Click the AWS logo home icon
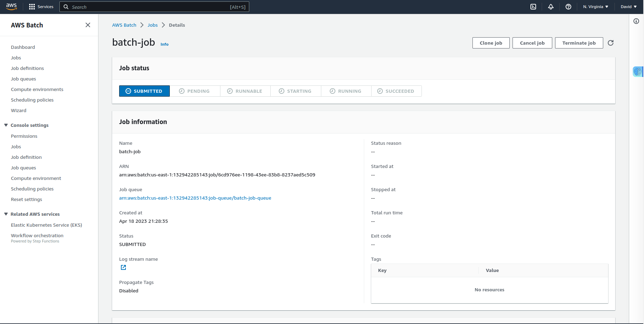Screen dimensions: 644x324 [x=12, y=7]
